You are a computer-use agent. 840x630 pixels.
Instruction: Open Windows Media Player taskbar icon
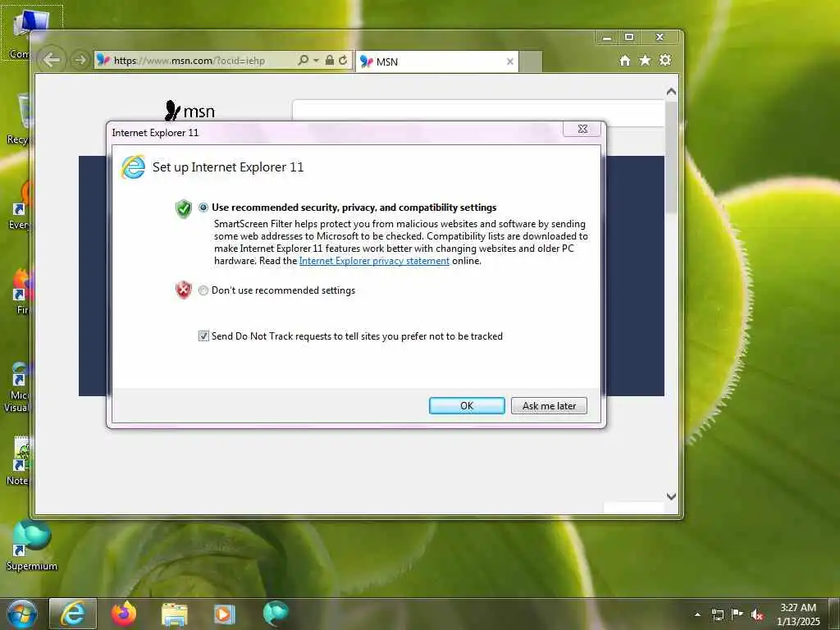(225, 614)
